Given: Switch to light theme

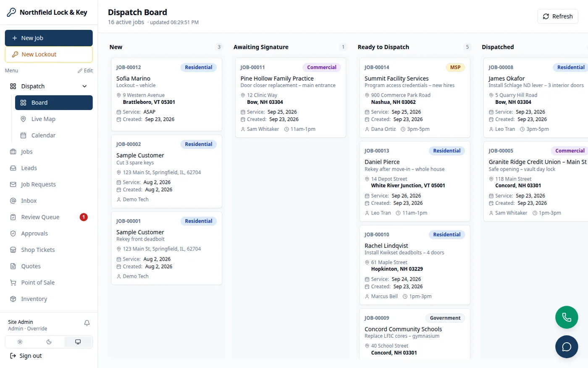Looking at the screenshot, I should tap(20, 342).
